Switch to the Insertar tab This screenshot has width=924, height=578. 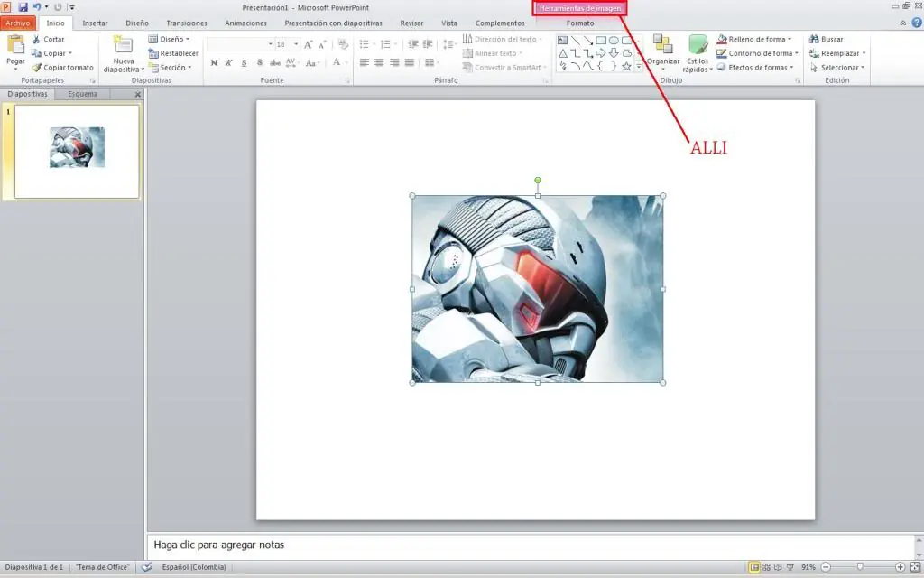pyautogui.click(x=95, y=23)
